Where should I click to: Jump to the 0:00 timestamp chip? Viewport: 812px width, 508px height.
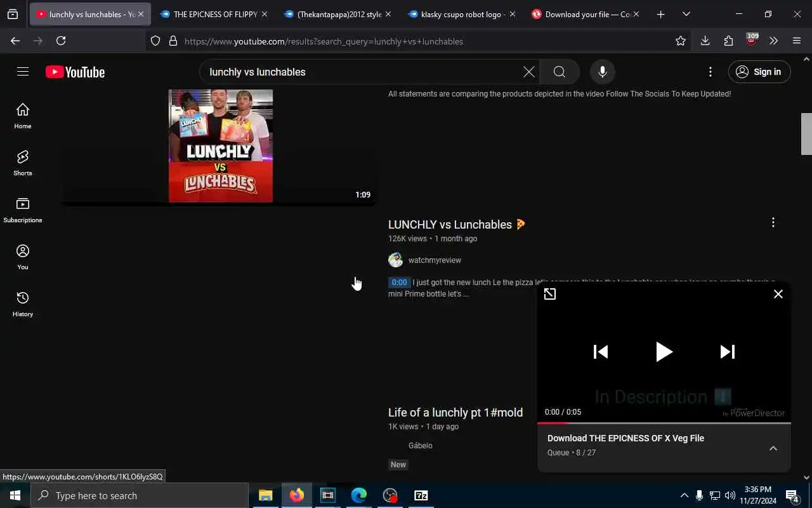coord(399,283)
